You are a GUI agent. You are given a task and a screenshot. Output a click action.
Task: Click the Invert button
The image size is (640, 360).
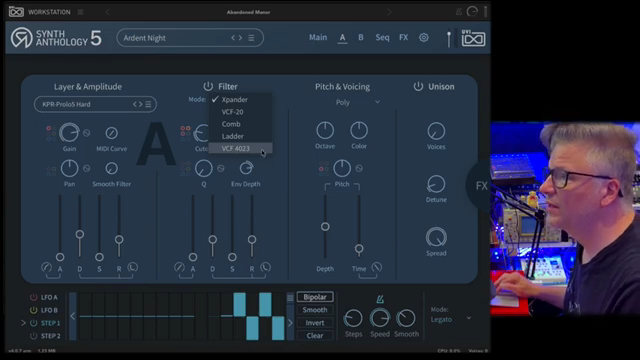tap(315, 322)
